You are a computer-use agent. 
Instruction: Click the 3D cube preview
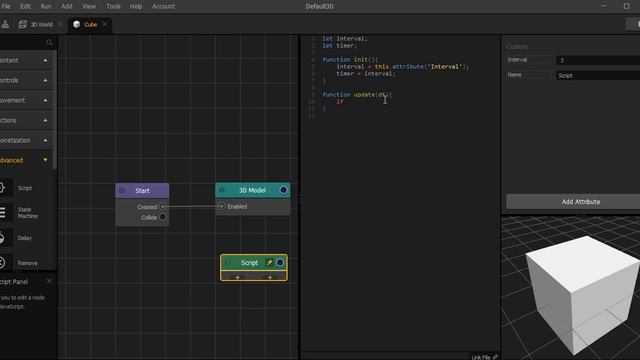[582, 294]
